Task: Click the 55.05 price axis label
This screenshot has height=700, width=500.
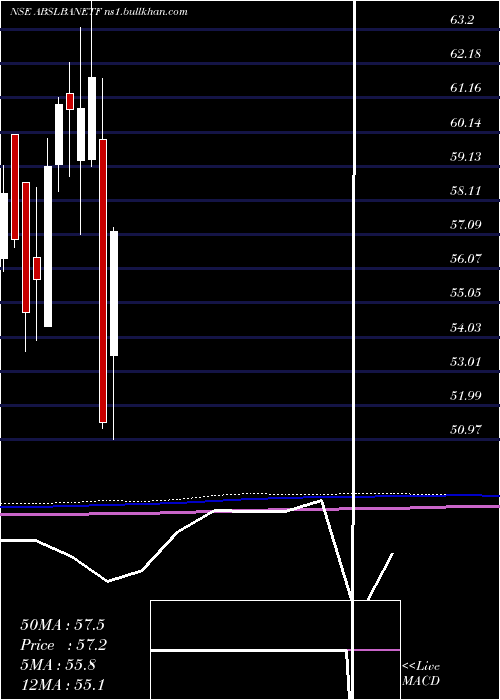Action: point(466,293)
